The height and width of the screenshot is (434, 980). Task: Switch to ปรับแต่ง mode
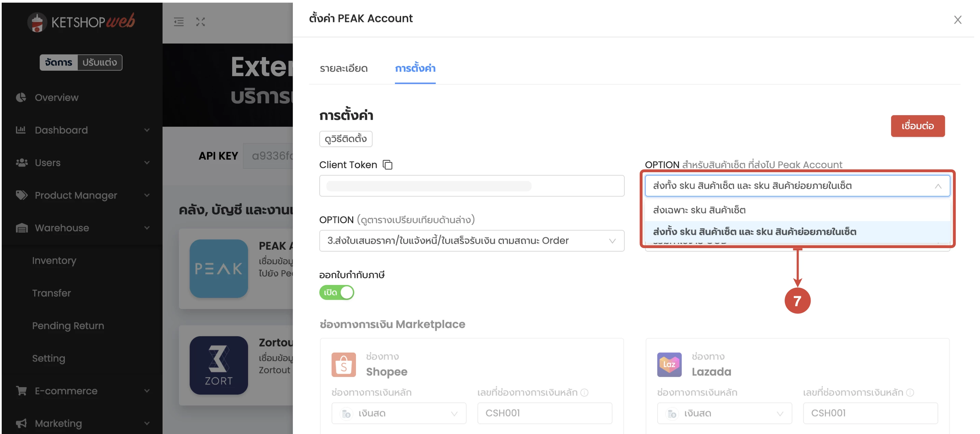click(x=100, y=62)
